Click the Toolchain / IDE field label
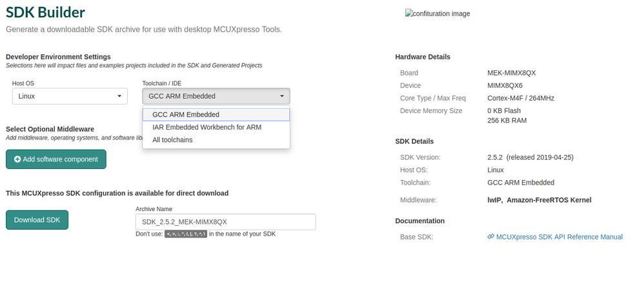Viewport: 644px width, 282px height. [166, 83]
